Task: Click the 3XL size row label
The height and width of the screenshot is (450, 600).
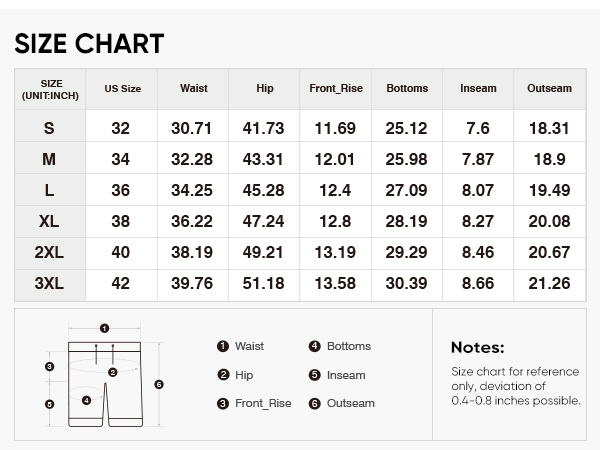Action: 49,284
